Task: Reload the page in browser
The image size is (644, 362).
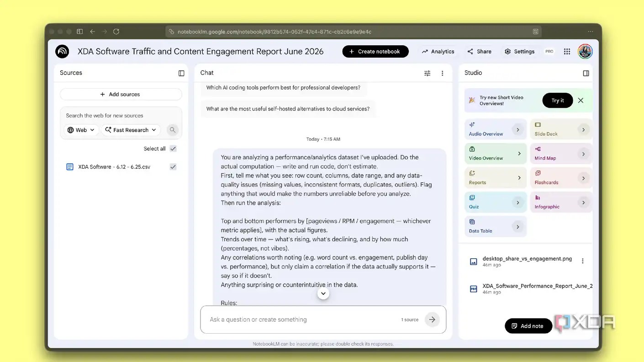Action: [116, 32]
